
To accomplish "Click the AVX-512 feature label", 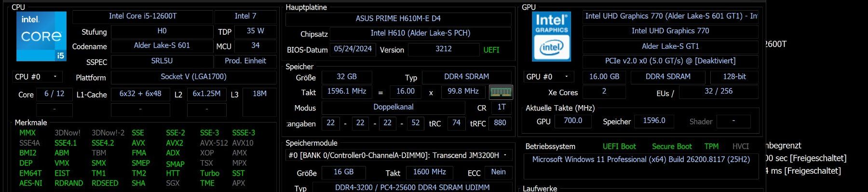I will 214,143.
